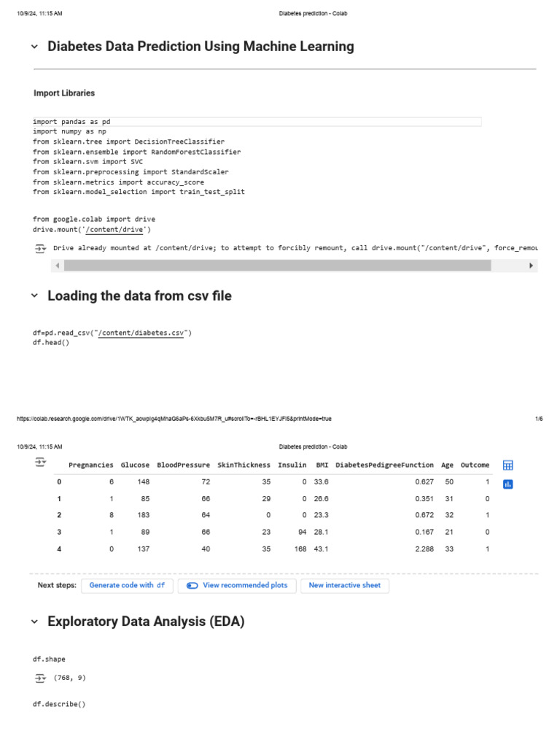Image resolution: width=560 pixels, height=747 pixels.
Task: Collapse the Loading the data section
Action: tap(34, 296)
